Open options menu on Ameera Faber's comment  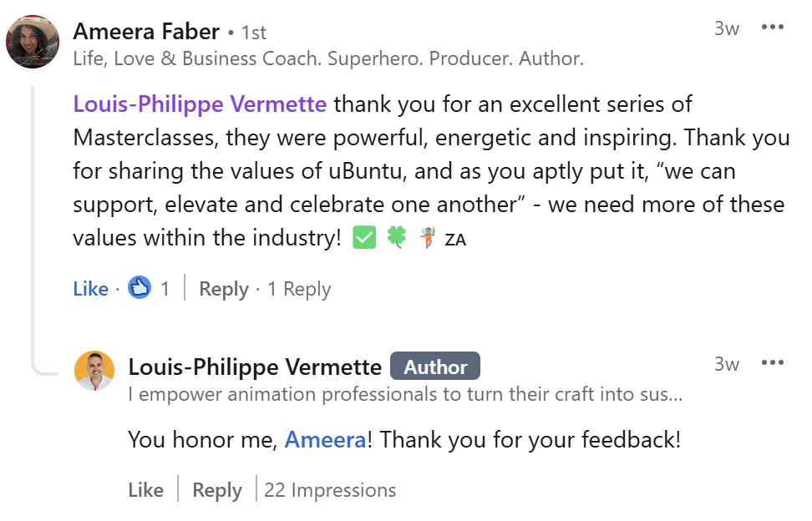coord(773,28)
